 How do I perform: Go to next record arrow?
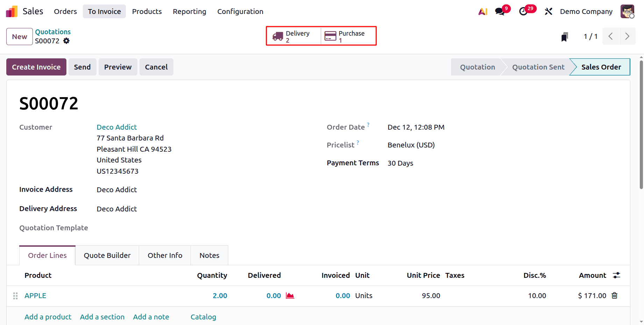point(627,36)
